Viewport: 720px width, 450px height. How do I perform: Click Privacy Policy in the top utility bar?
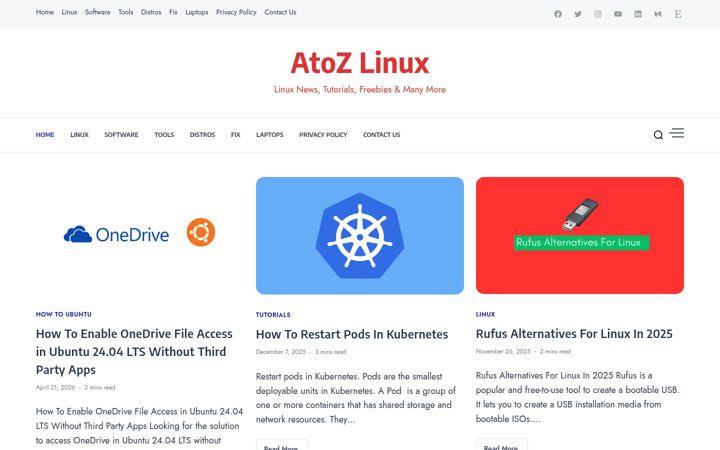click(x=236, y=12)
